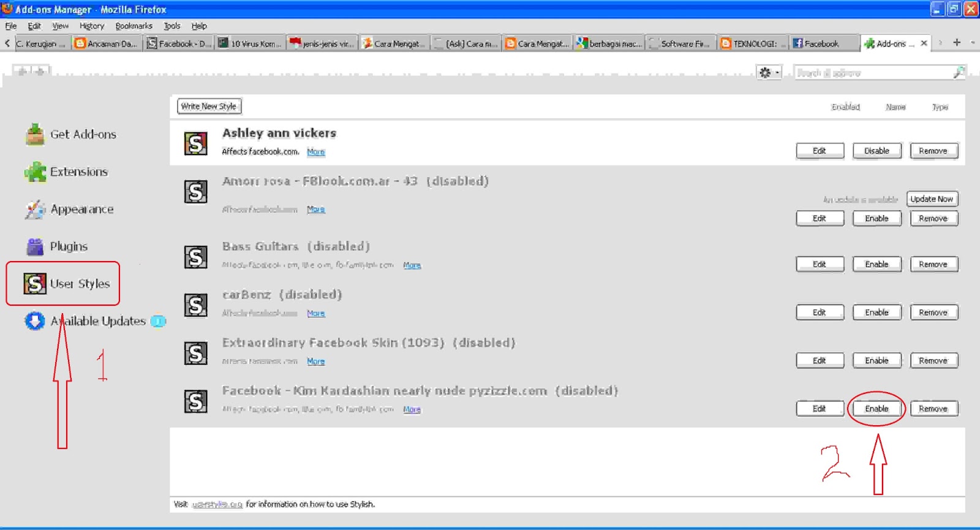The image size is (980, 530).
Task: Click the Write New Style button
Action: click(x=209, y=106)
